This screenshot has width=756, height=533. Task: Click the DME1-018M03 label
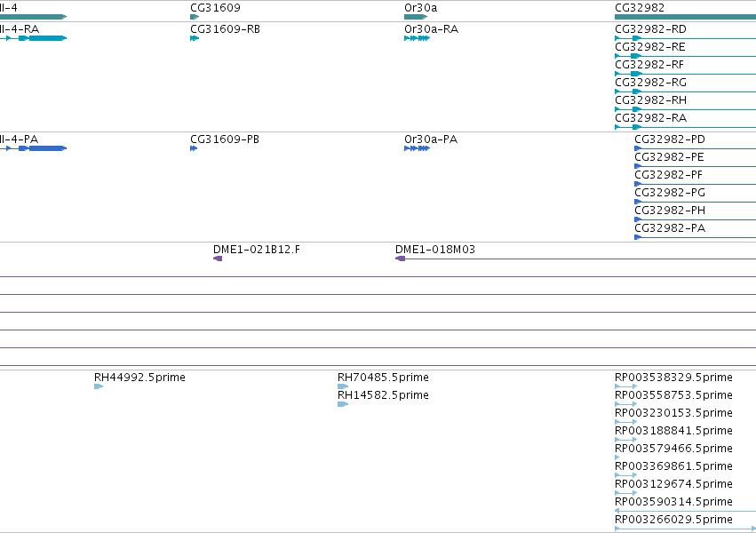click(435, 250)
